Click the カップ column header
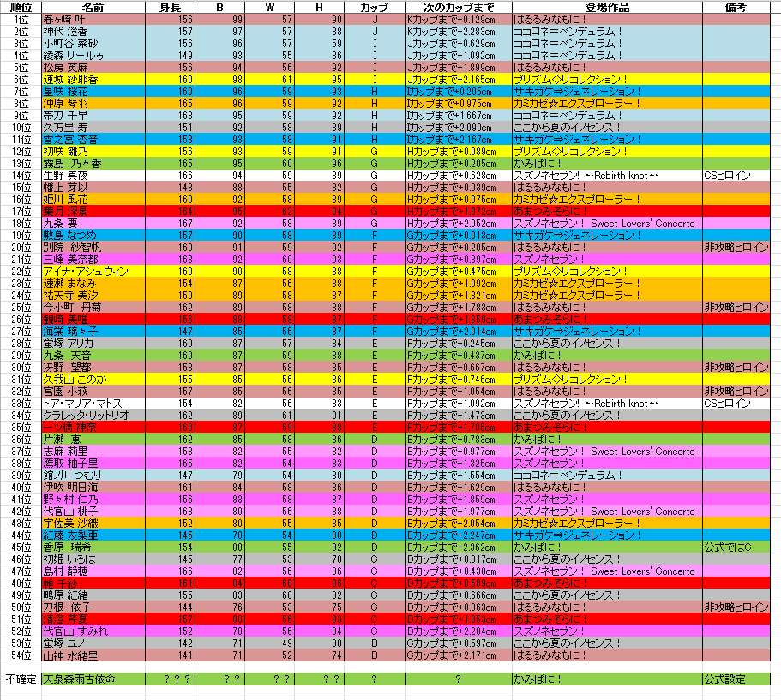The width and height of the screenshot is (781, 700). 374,7
